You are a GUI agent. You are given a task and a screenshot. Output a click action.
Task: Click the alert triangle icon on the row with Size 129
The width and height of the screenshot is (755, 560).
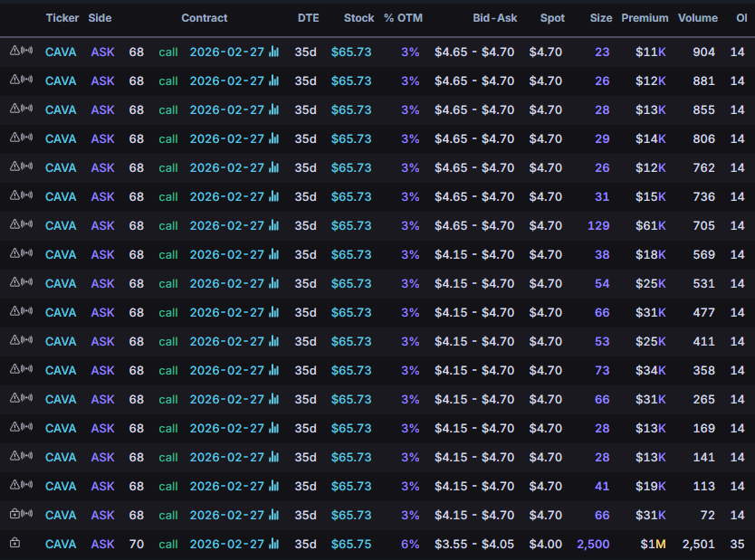coord(14,225)
